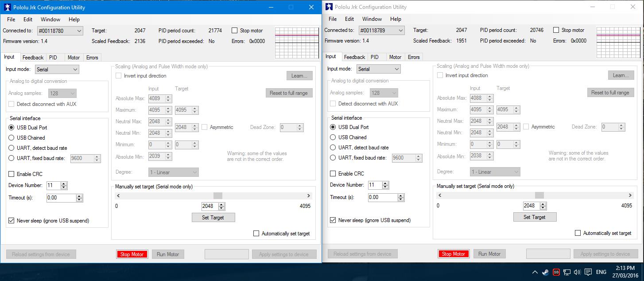Screen dimensions: 644x281
Task: Check Automatically set target in left window
Action: coord(256,234)
